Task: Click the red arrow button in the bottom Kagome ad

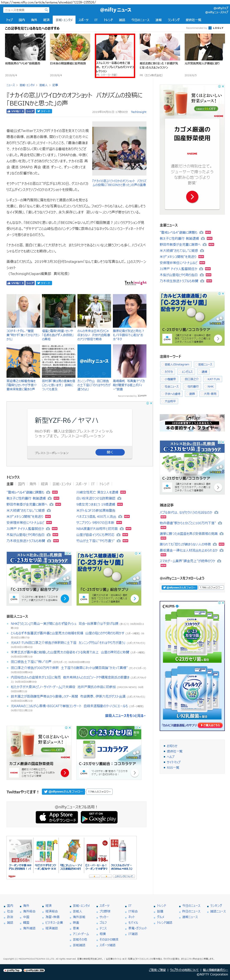Action: [x=65, y=772]
